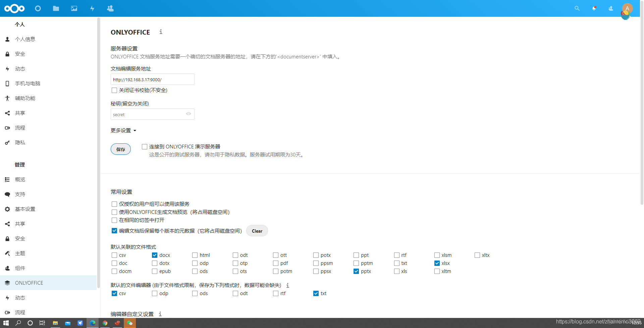644x328 pixels.
Task: Open the Photos icon in header
Action: tap(74, 8)
